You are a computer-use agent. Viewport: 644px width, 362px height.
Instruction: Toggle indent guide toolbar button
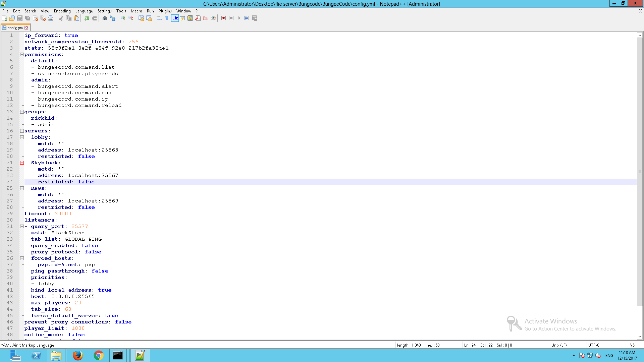point(175,18)
